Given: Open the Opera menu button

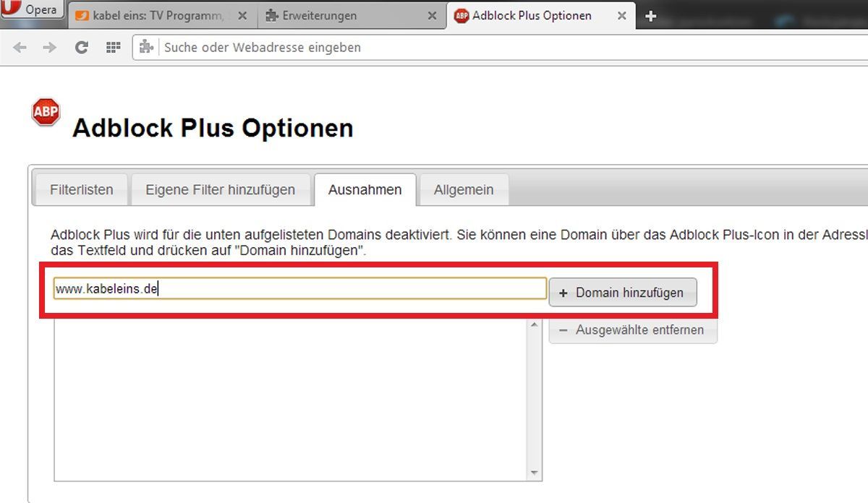Looking at the screenshot, I should (32, 10).
